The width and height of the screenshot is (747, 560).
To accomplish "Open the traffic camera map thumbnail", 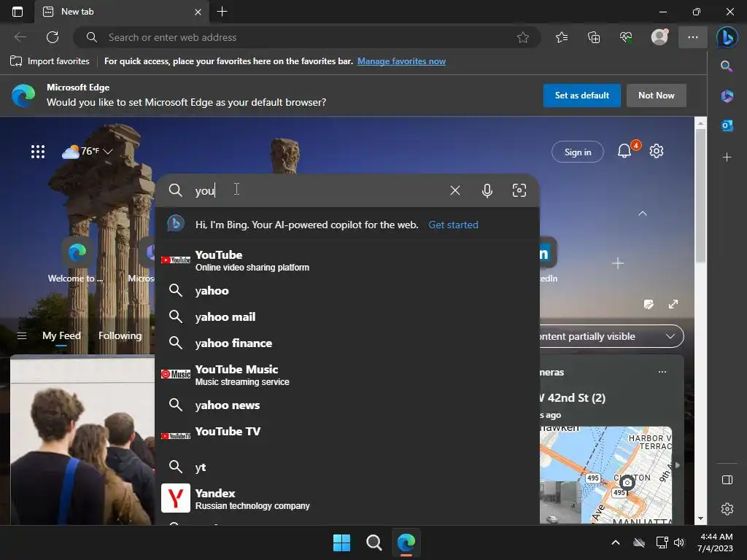I will click(x=605, y=475).
